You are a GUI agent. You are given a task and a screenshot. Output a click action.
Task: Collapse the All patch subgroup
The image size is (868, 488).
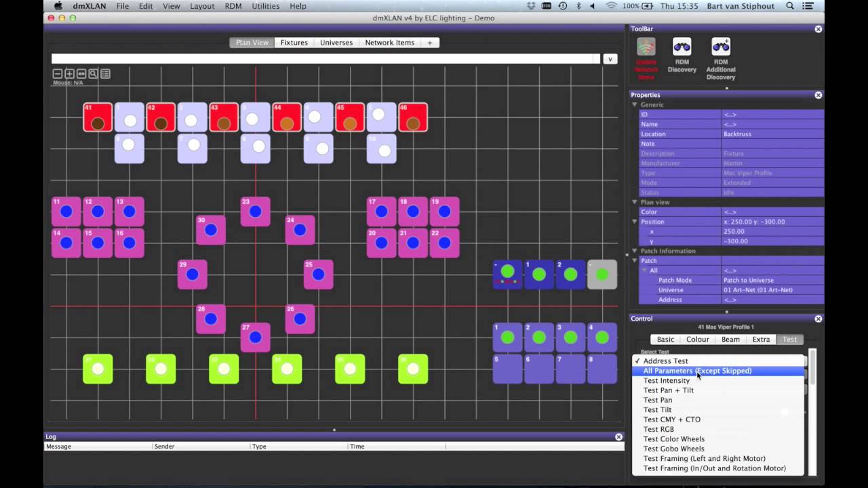(x=645, y=270)
